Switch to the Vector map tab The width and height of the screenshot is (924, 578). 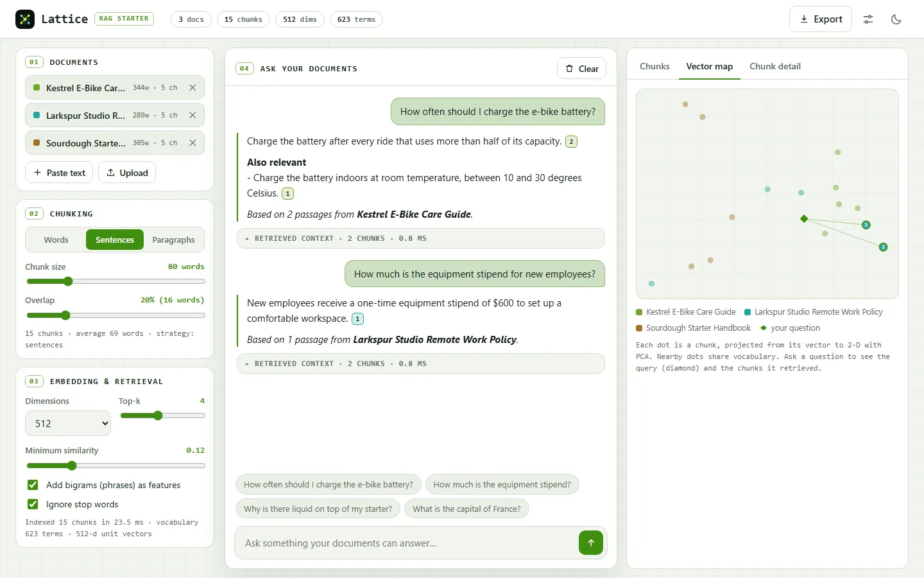[709, 66]
